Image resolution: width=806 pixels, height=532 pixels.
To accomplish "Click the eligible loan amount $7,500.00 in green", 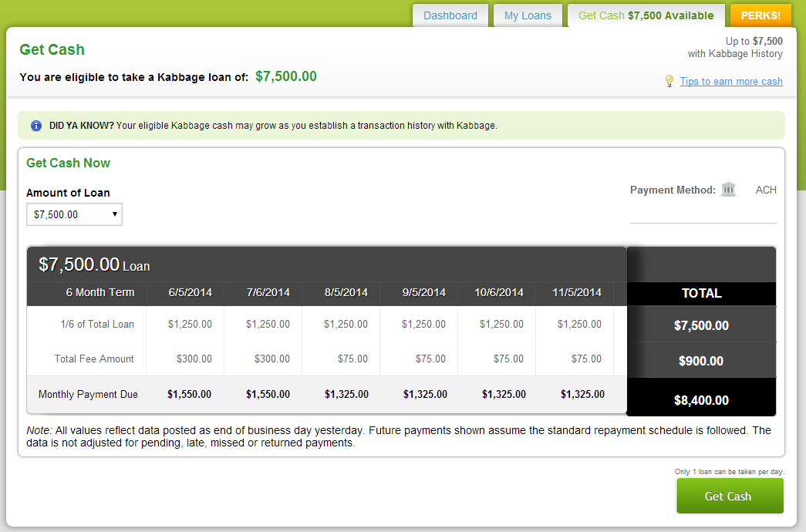I will tap(286, 76).
